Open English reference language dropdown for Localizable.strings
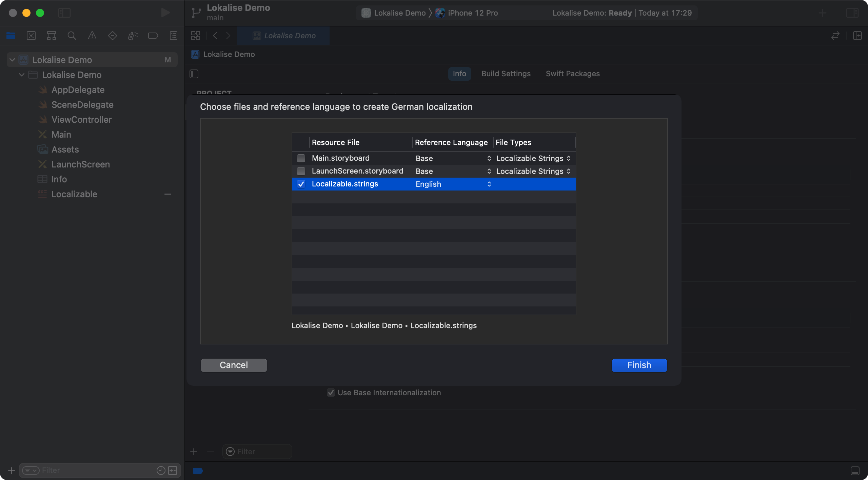Screen dimensions: 868x480 click(x=453, y=184)
